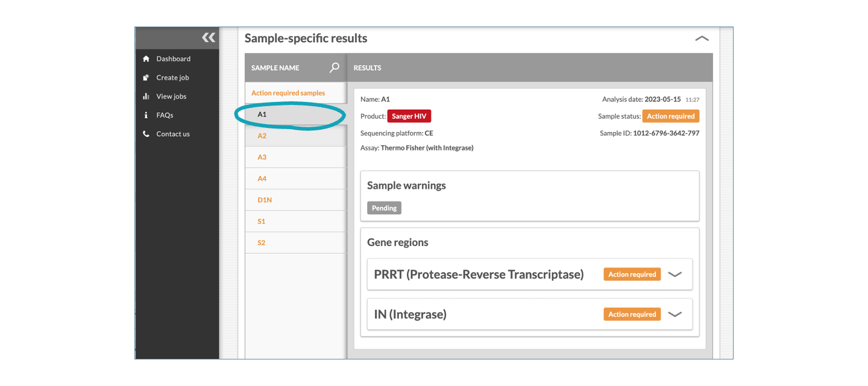Click the Contact us phone icon
Image resolution: width=868 pixels, height=386 pixels.
[x=146, y=134]
